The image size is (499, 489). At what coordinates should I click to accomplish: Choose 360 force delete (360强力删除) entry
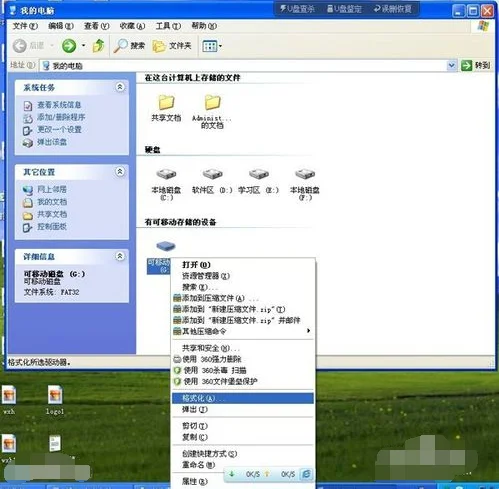click(x=243, y=359)
